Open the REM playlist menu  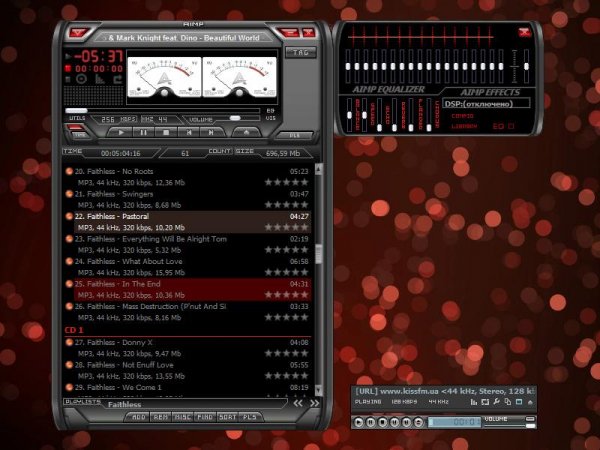coord(161,417)
